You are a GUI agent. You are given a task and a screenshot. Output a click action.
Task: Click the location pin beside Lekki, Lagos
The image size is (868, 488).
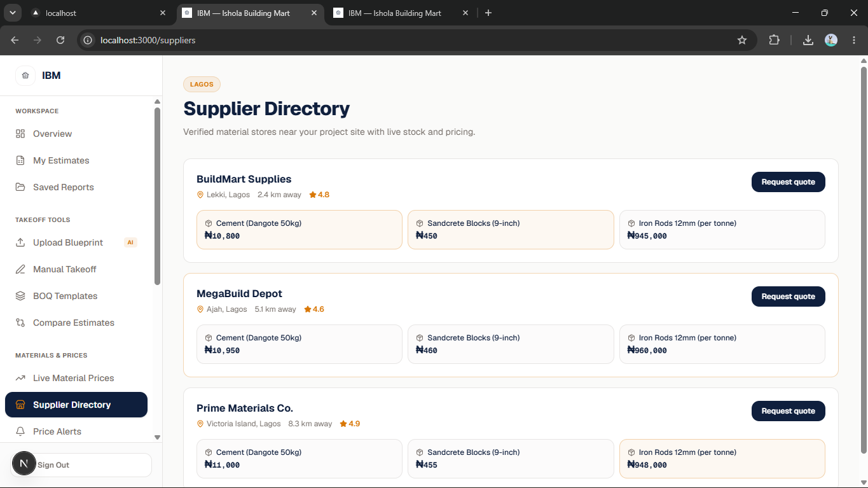pyautogui.click(x=200, y=195)
